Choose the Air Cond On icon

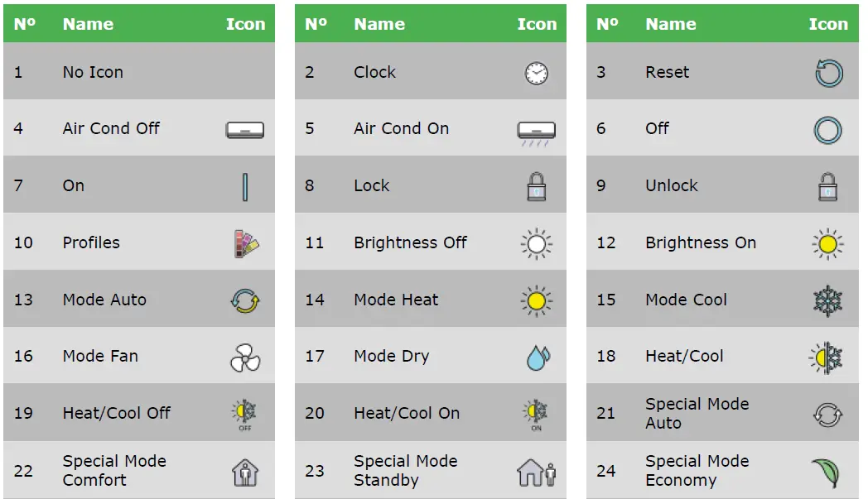536,131
